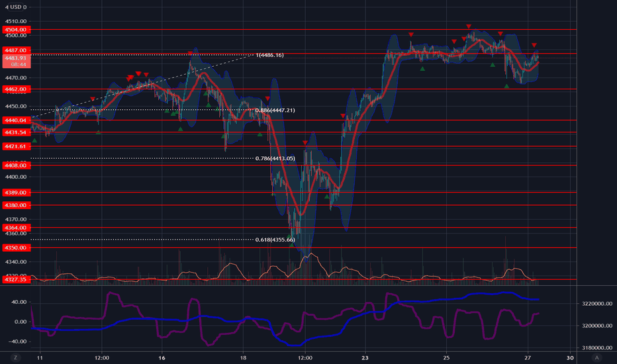Select the 4327.35 red price label
617x364 pixels.
click(x=16, y=280)
